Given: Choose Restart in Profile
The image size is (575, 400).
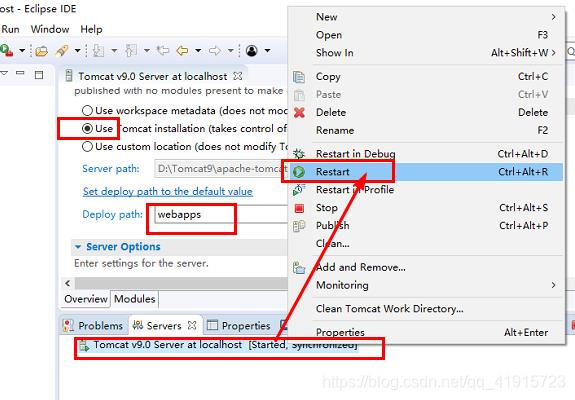Looking at the screenshot, I should click(x=427, y=190).
